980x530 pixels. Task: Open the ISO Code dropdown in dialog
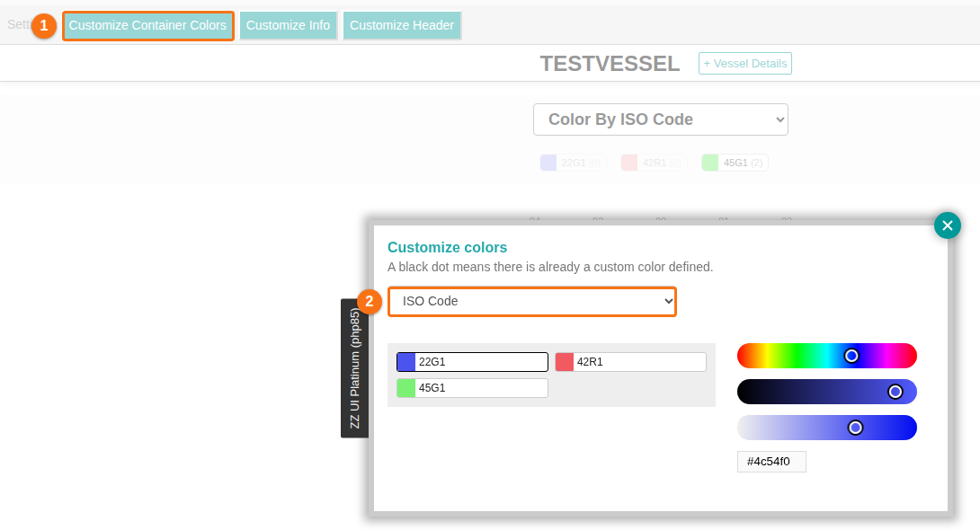click(x=532, y=302)
